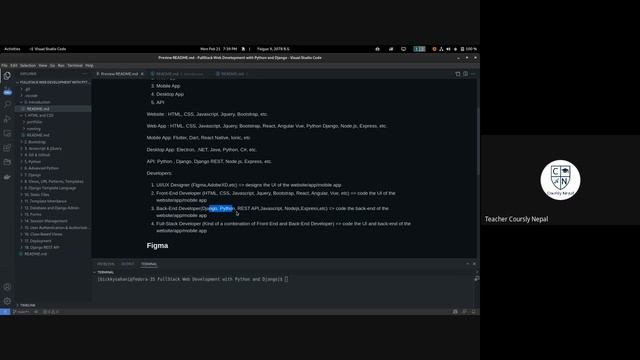Open the Visual Studio Code app menu in top bar
Screen dimensions: 640x360
click(48, 49)
